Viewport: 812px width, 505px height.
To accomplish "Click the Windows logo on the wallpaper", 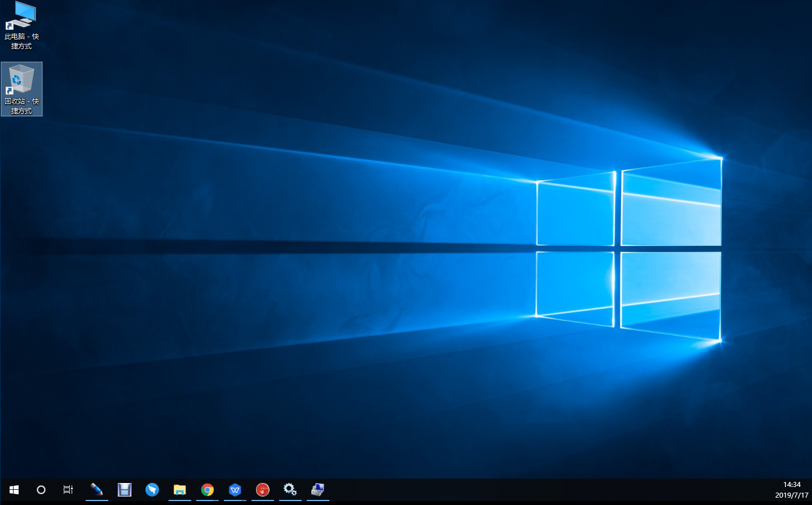I will [x=629, y=248].
